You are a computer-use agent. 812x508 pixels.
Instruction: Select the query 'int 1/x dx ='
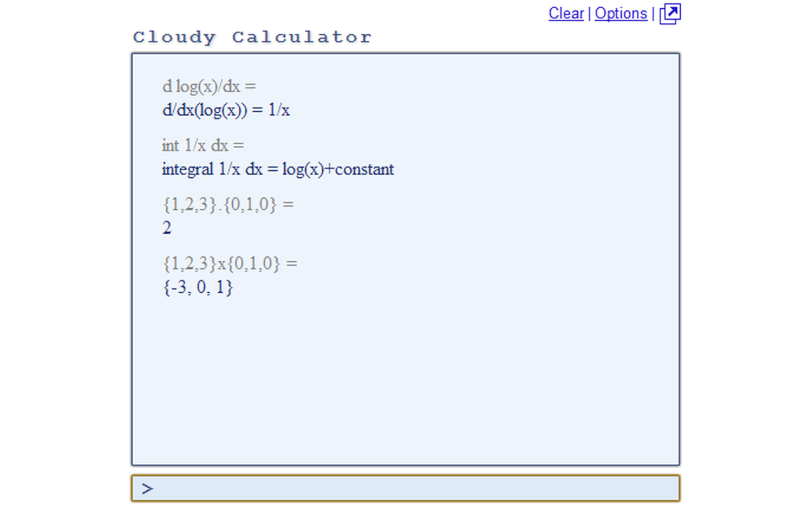click(203, 145)
